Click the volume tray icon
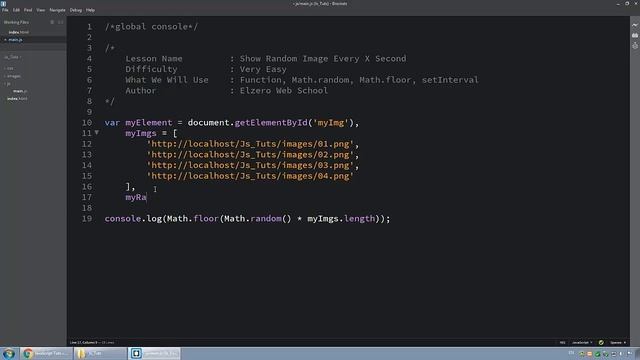Image resolution: width=640 pixels, height=360 pixels. (622, 354)
